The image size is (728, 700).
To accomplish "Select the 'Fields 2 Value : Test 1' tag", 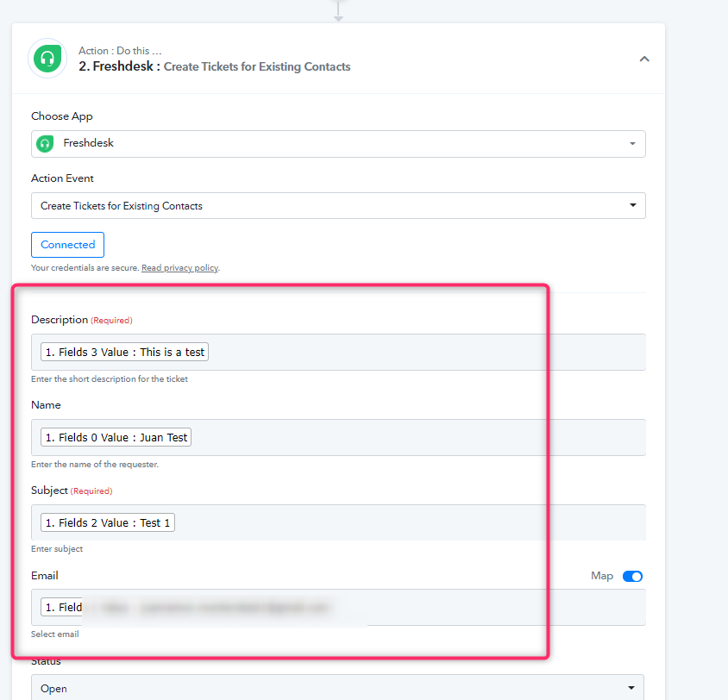I will pyautogui.click(x=108, y=522).
